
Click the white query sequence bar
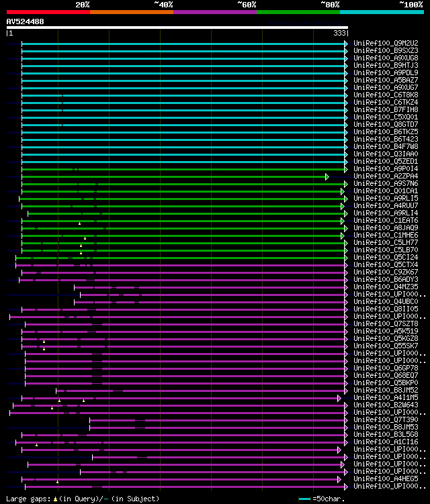pyautogui.click(x=177, y=28)
